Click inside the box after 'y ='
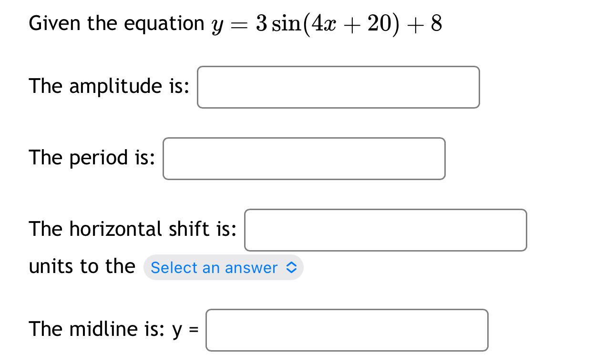615x364 pixels. [x=347, y=330]
